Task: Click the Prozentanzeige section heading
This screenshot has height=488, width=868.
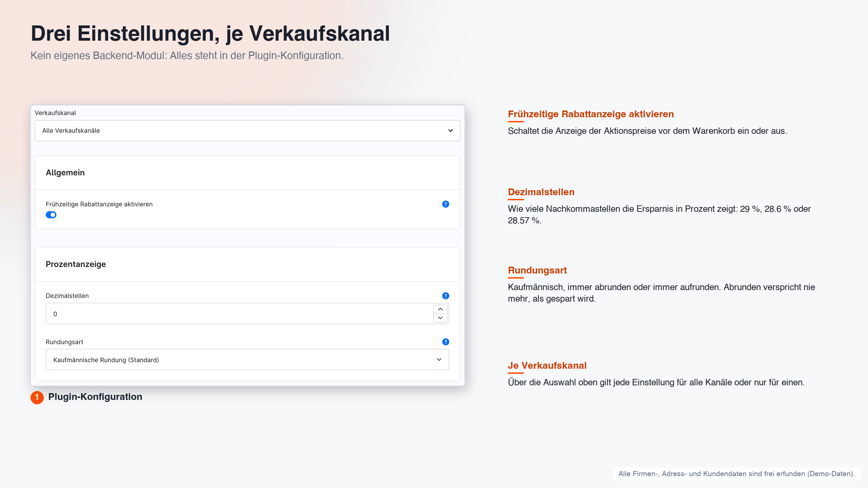Action: (x=76, y=264)
